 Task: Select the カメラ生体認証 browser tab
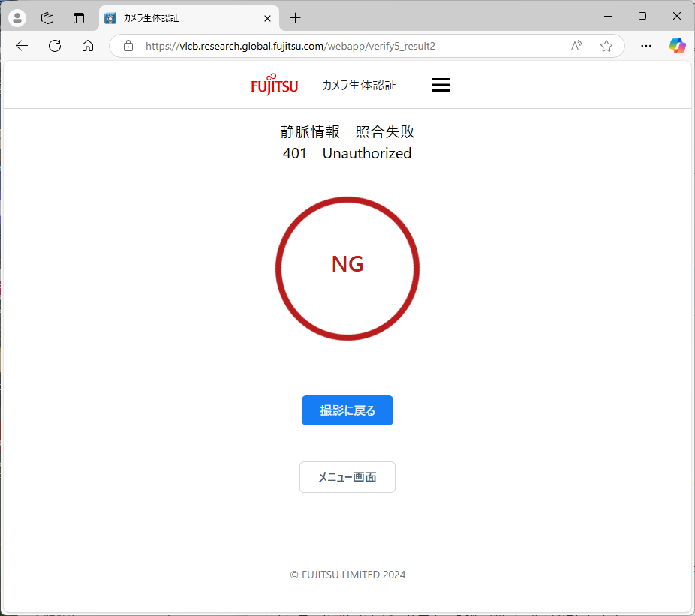(189, 18)
